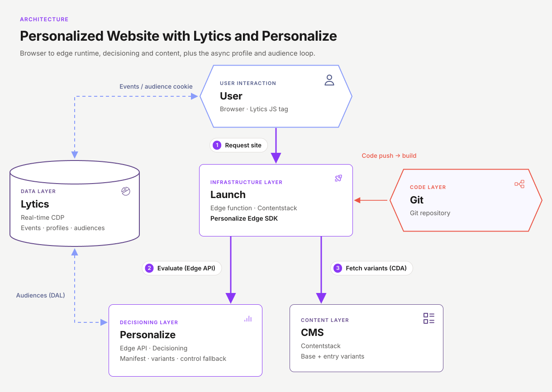Click 'Git repository' text

(430, 213)
